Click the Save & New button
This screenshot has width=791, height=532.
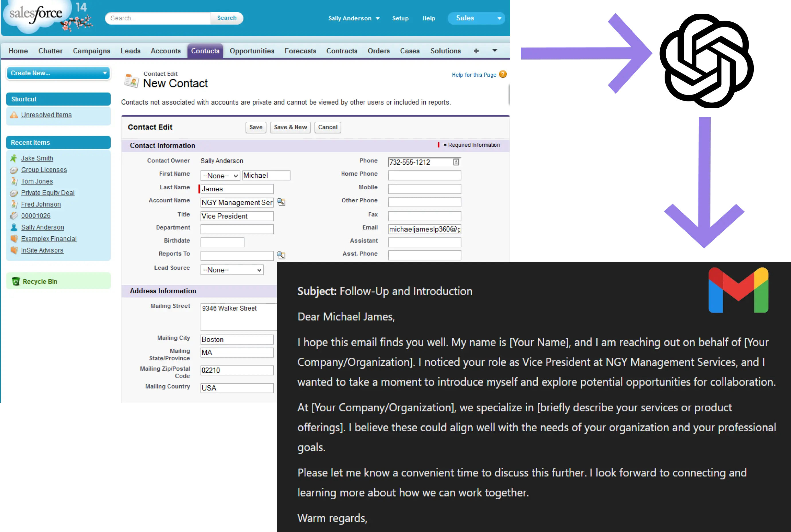point(291,127)
